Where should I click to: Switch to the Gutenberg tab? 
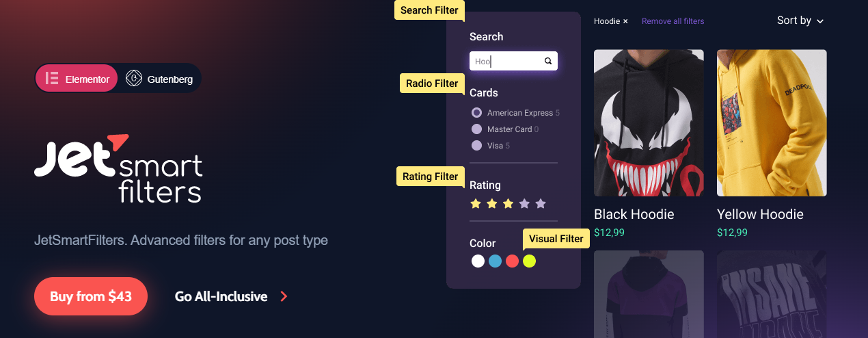(159, 79)
